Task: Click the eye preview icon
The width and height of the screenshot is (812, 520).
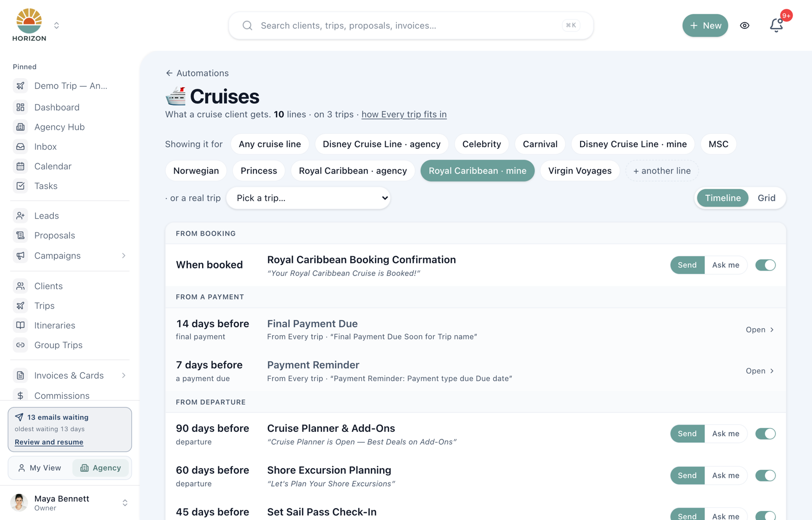Action: pyautogui.click(x=745, y=25)
